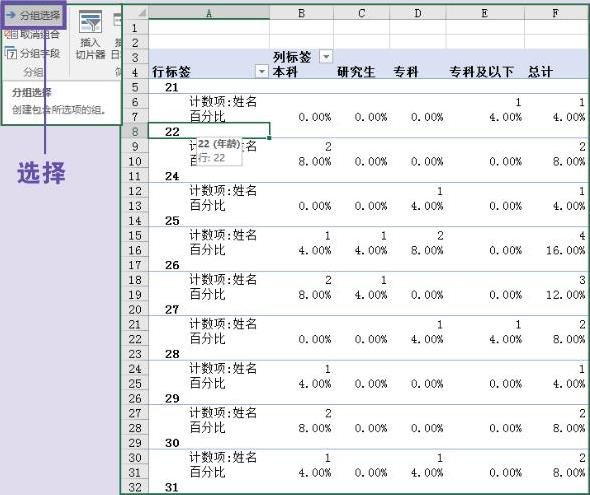Click the 专科 column label
590x495 pixels.
405,71
